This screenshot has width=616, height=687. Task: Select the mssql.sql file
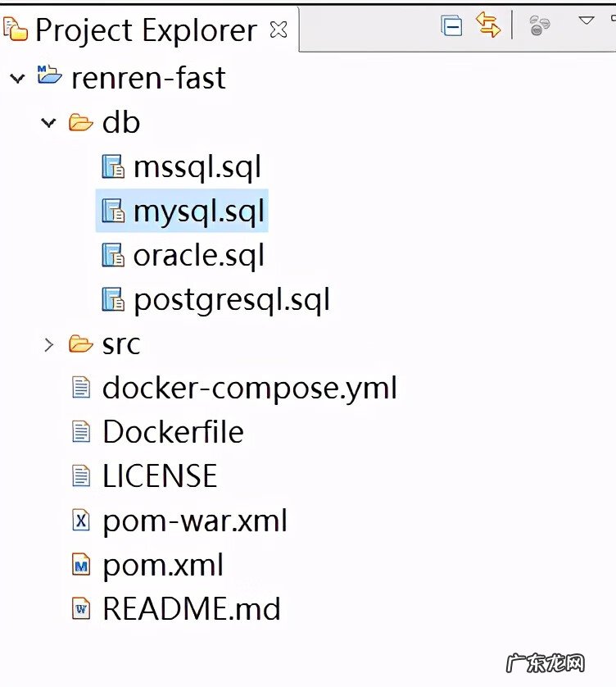point(197,167)
